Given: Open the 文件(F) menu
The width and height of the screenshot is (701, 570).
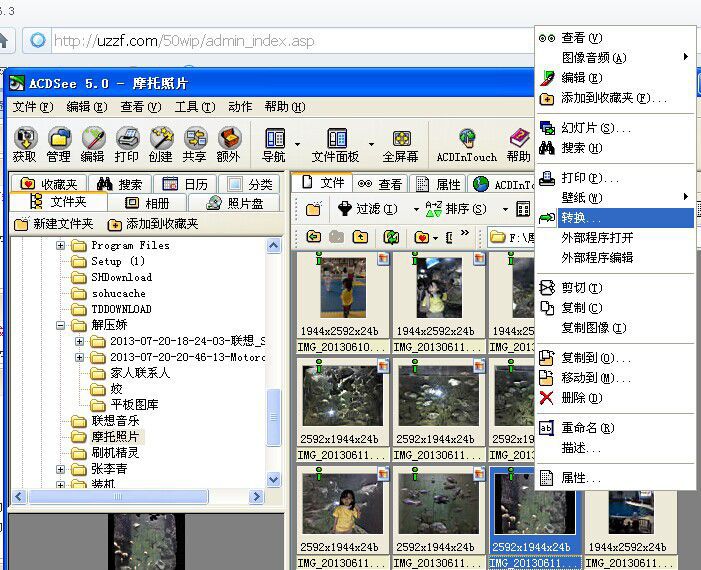Looking at the screenshot, I should [x=33, y=107].
